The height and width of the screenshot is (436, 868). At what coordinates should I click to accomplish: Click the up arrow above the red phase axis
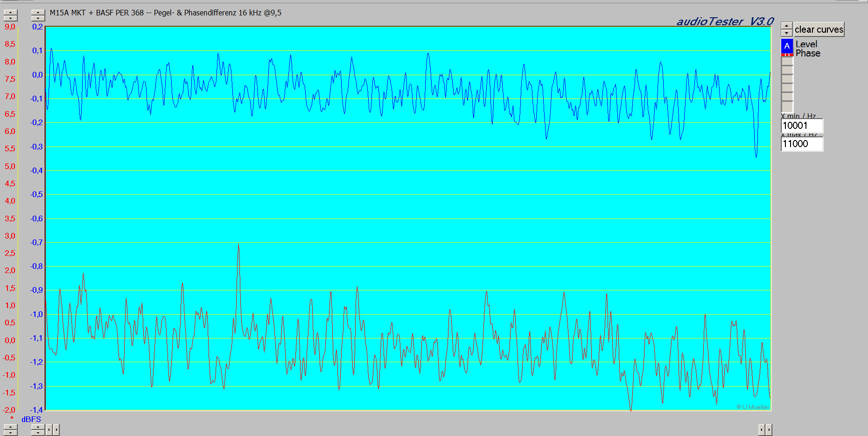point(10,13)
